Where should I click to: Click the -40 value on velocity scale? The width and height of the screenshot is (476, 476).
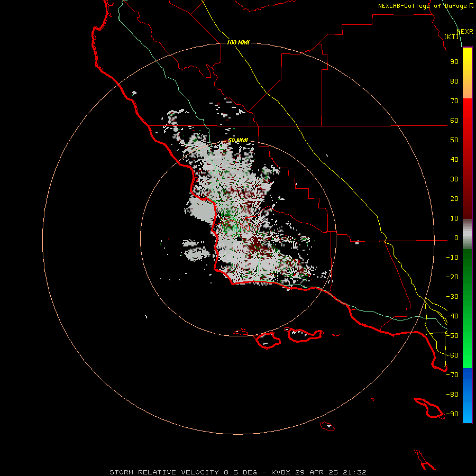(x=452, y=316)
